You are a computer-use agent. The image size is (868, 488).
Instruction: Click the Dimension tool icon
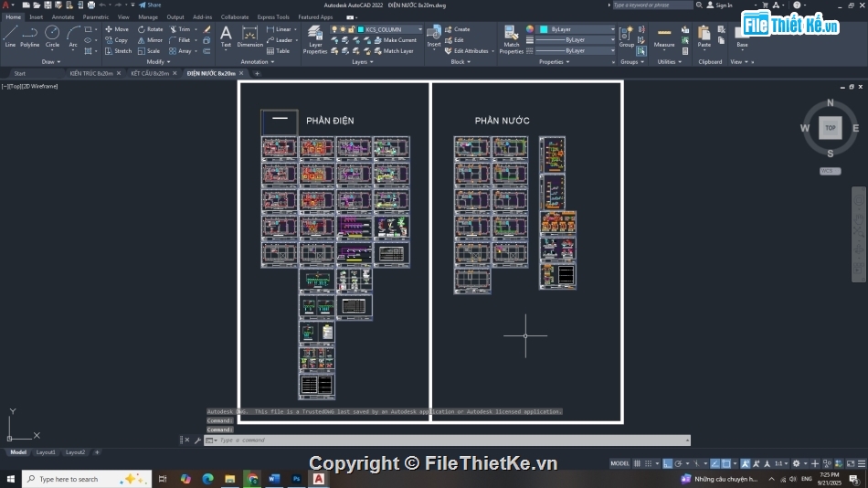(249, 35)
